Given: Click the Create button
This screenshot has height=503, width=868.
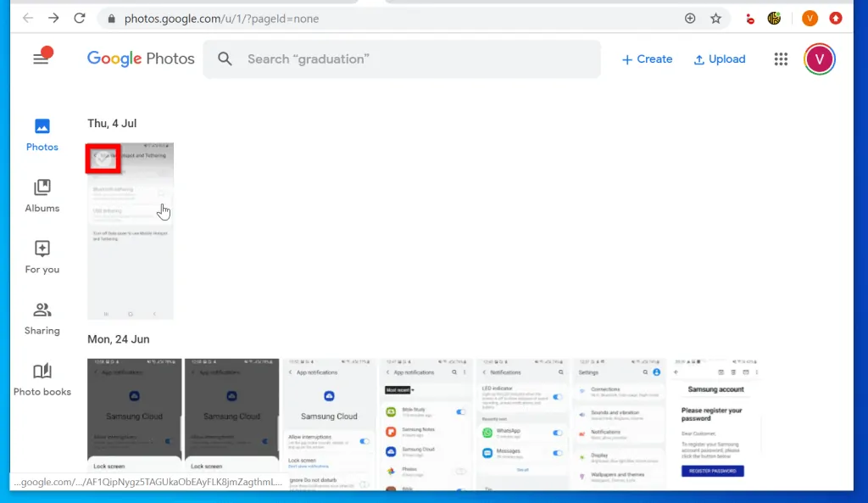Looking at the screenshot, I should [x=647, y=59].
